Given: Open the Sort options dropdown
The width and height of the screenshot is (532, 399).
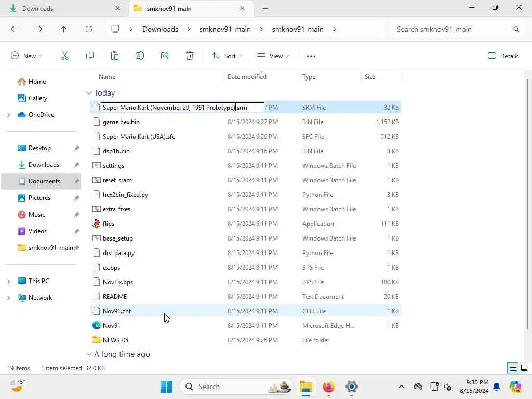Looking at the screenshot, I should [227, 56].
